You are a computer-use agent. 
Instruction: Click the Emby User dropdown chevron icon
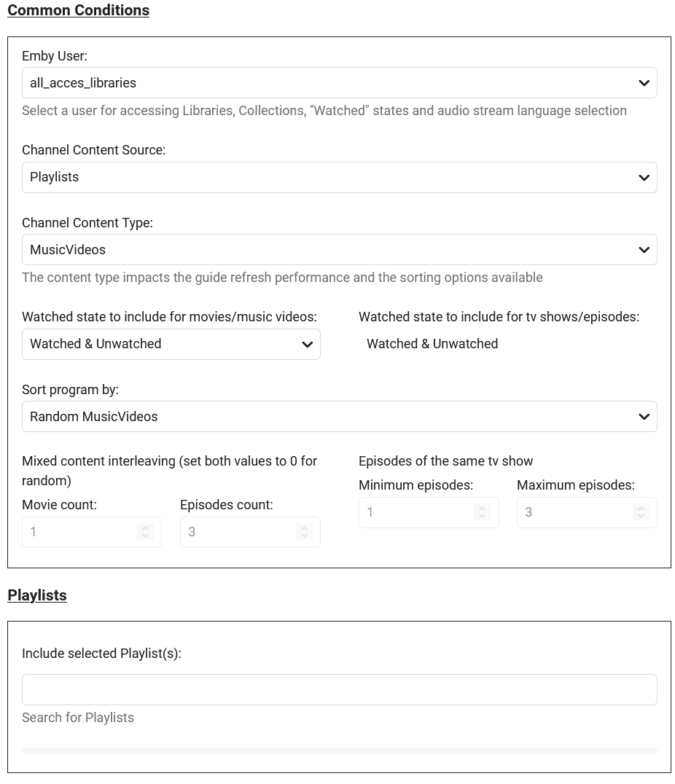(x=644, y=83)
